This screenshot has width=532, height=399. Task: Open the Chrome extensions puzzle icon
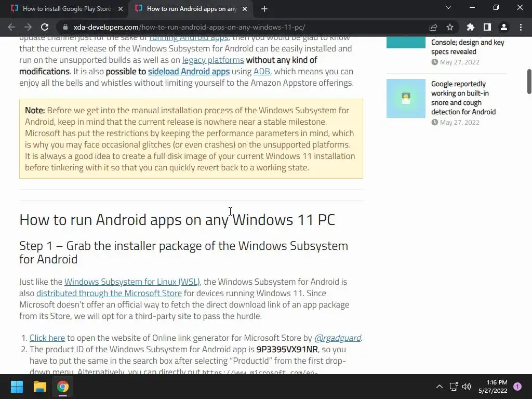[471, 27]
